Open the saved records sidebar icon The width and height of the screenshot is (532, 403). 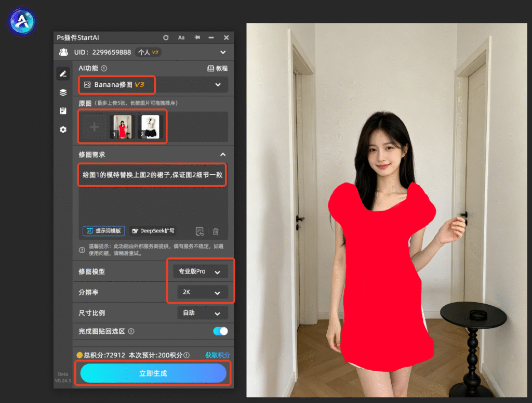[63, 111]
